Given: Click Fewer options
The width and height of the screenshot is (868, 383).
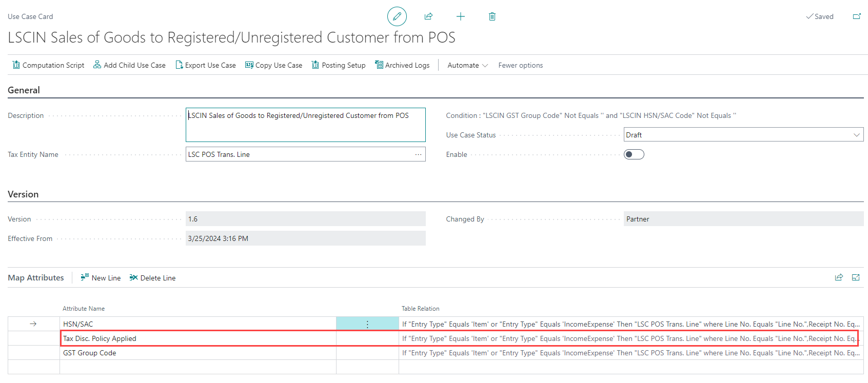Looking at the screenshot, I should 520,65.
